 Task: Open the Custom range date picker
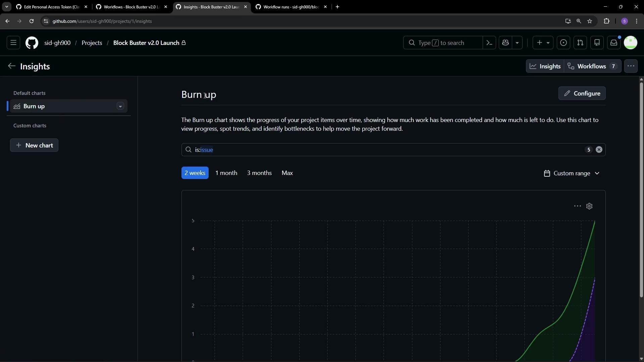572,173
